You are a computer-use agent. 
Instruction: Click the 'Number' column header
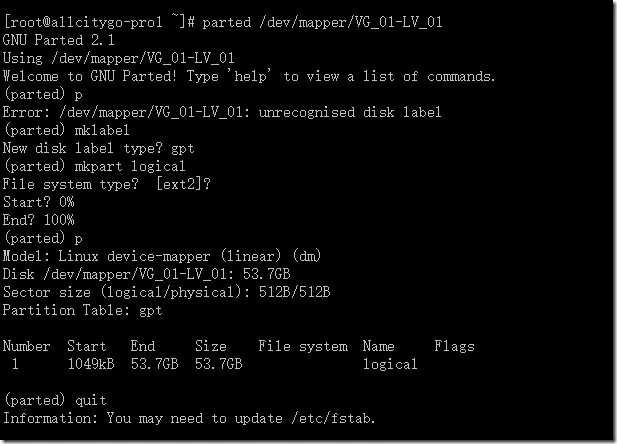(26, 346)
